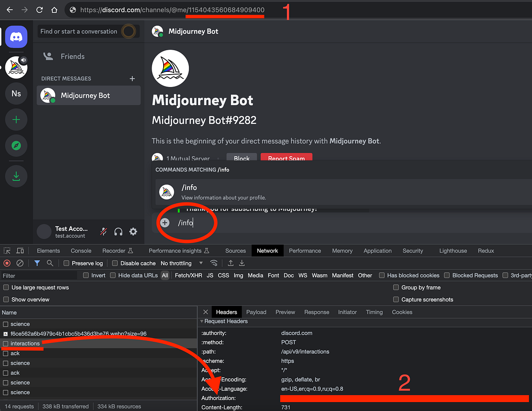
Task: Click the Add a Server plus icon
Action: [16, 119]
